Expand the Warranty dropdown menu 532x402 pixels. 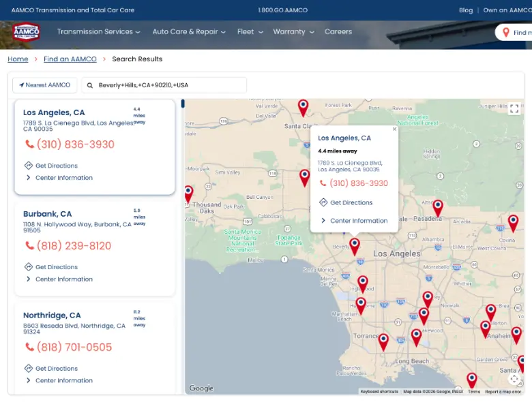293,31
